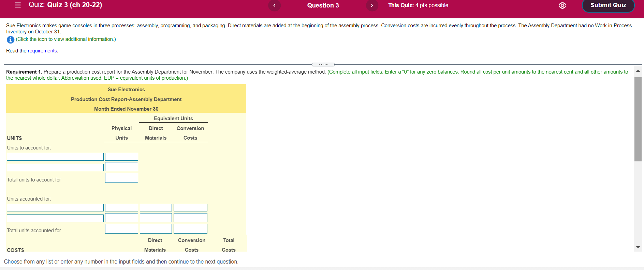
Task: Click Total units accounted for physical units field
Action: pyautogui.click(x=121, y=229)
